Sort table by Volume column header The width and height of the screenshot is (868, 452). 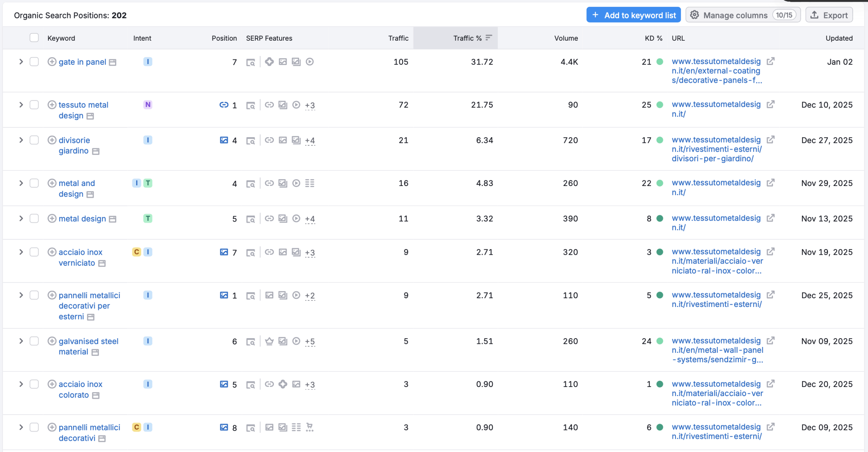point(566,38)
